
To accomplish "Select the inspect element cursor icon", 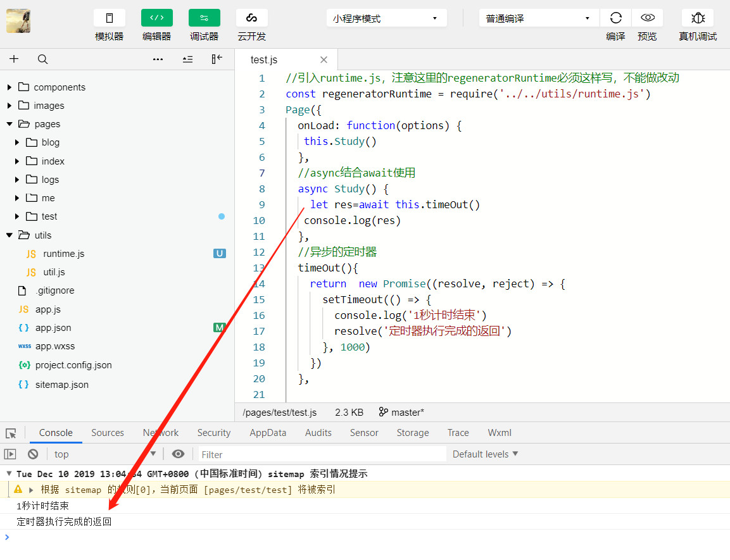I will pyautogui.click(x=11, y=433).
